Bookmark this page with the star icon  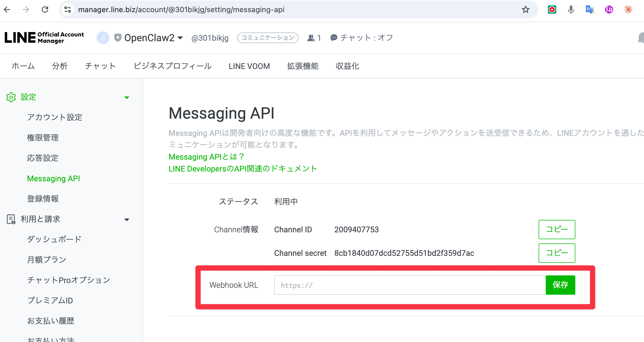(525, 10)
